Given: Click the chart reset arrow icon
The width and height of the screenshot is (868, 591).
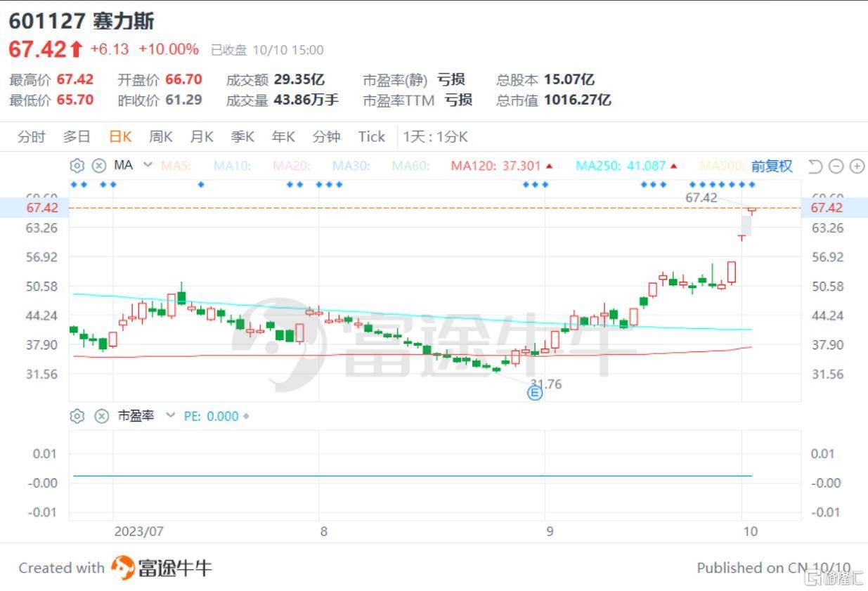Looking at the screenshot, I should 815,166.
